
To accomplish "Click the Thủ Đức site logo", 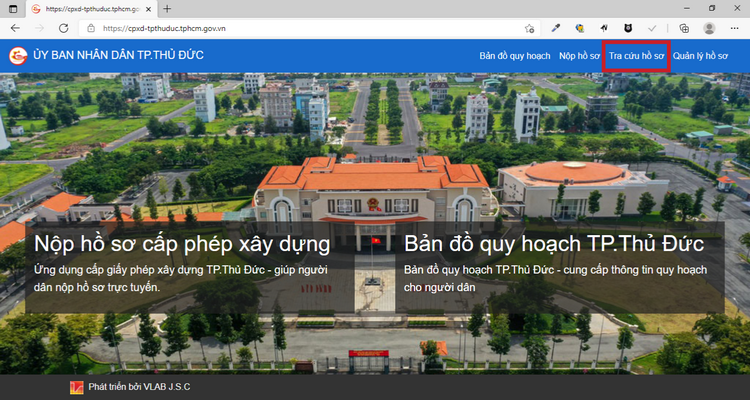I will click(18, 56).
